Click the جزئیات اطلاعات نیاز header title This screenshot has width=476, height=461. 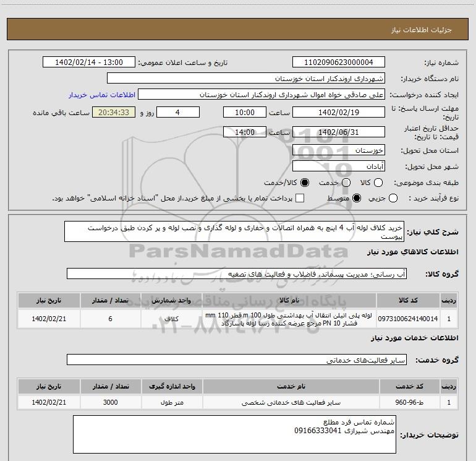[x=422, y=30]
